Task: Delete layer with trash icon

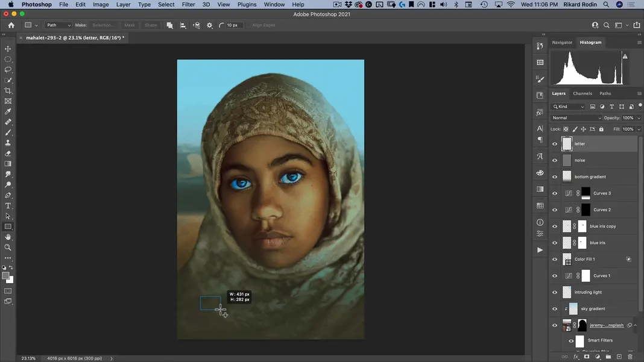Action: [x=630, y=357]
